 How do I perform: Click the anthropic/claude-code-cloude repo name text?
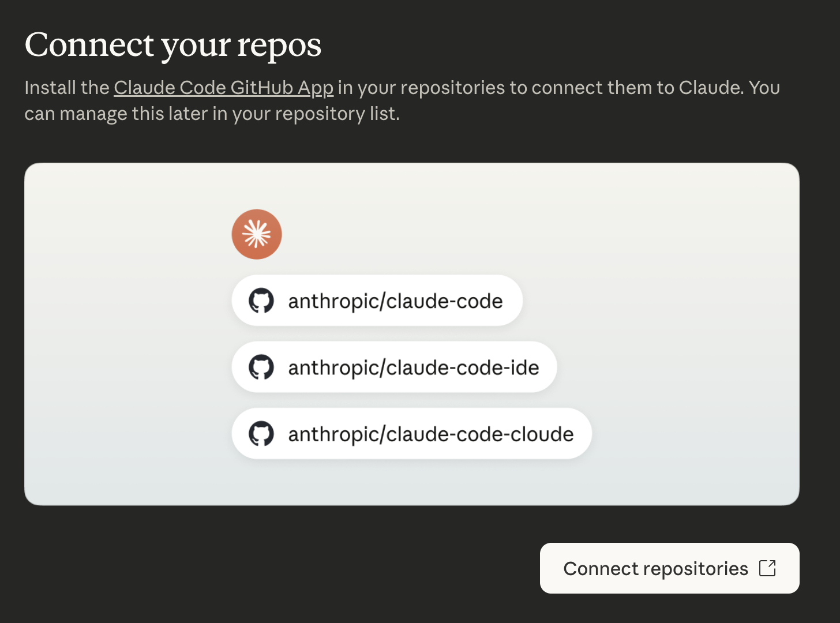430,434
